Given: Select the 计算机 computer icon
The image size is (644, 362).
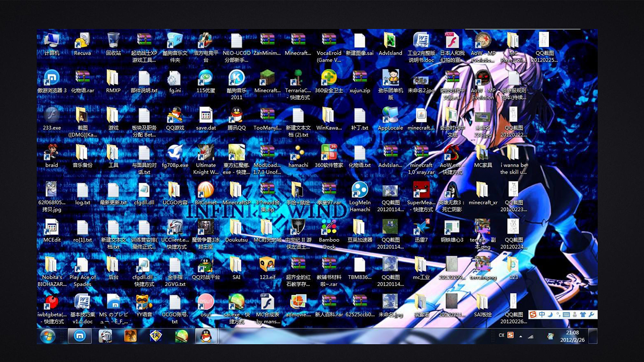Looking at the screenshot, I should coord(52,44).
